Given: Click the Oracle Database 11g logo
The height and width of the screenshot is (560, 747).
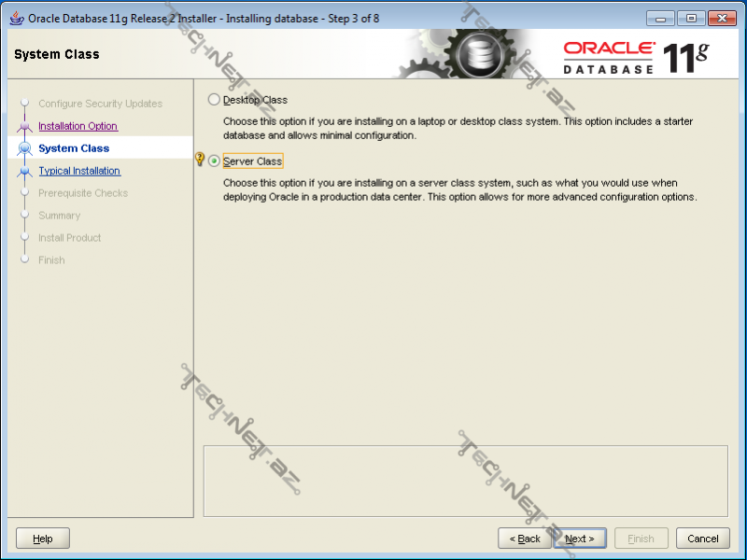Looking at the screenshot, I should 635,56.
